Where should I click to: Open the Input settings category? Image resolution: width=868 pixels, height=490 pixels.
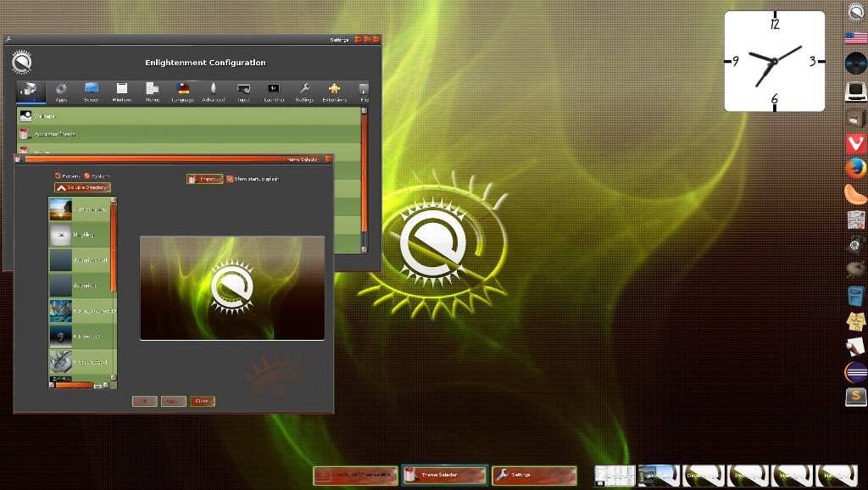243,92
